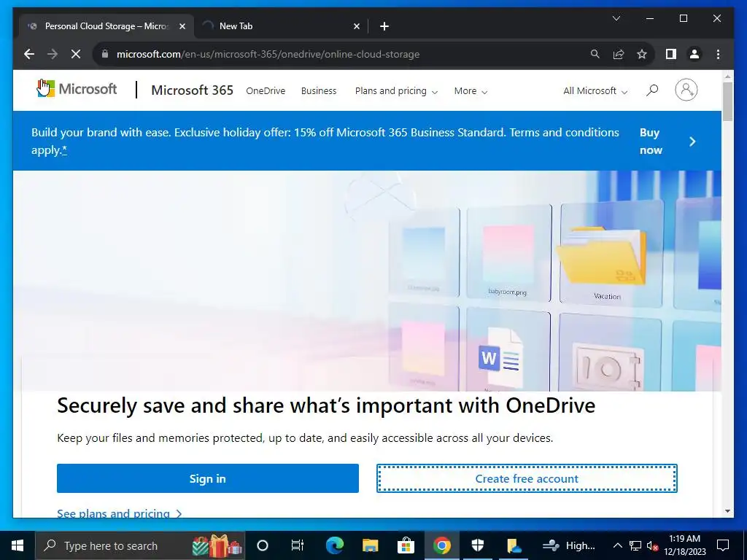Click muted volume tray icon
The image size is (747, 560).
click(x=652, y=545)
